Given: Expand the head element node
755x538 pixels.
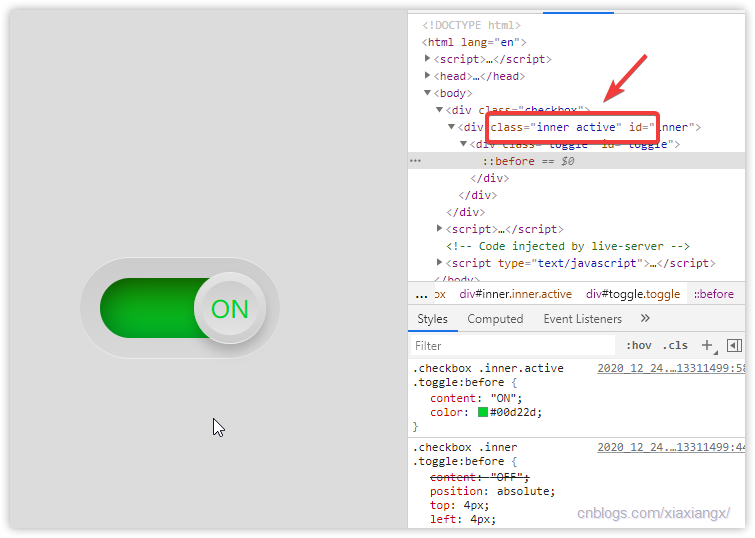Looking at the screenshot, I should [427, 75].
